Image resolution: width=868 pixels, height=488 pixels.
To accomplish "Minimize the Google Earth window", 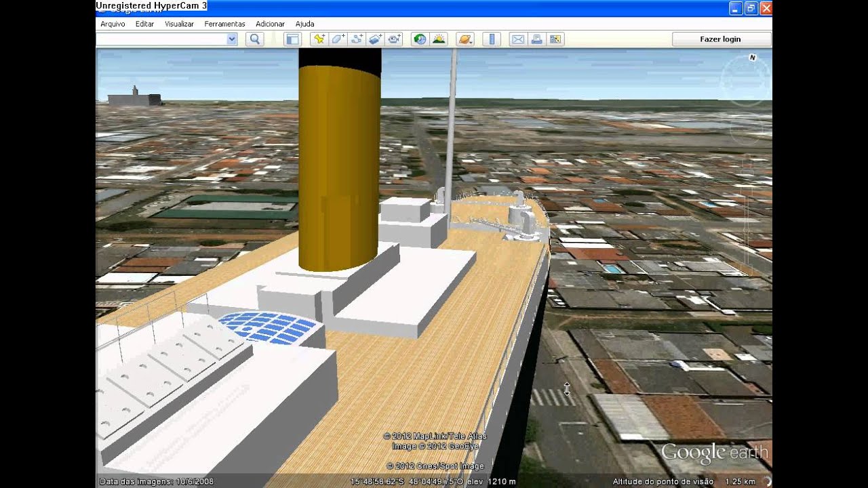I will [x=736, y=8].
